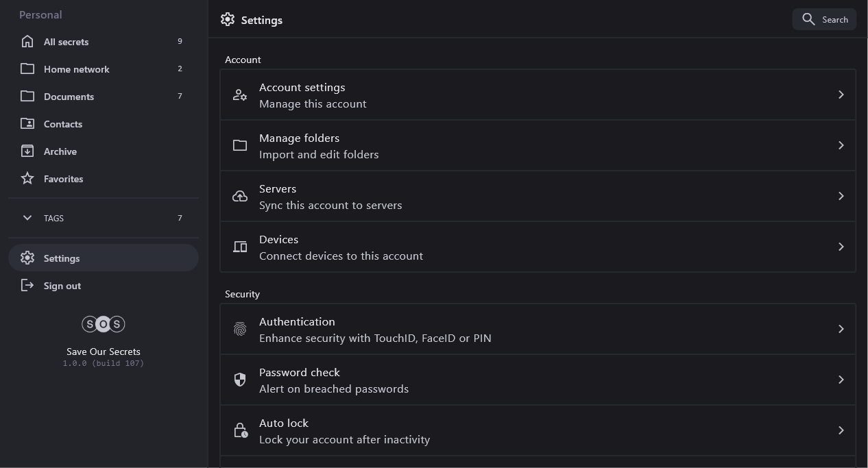Click the Contacts card icon
868x468 pixels.
point(27,124)
